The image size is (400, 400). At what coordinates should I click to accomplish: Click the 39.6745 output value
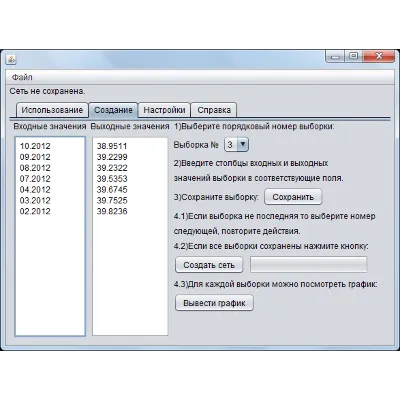point(112,190)
